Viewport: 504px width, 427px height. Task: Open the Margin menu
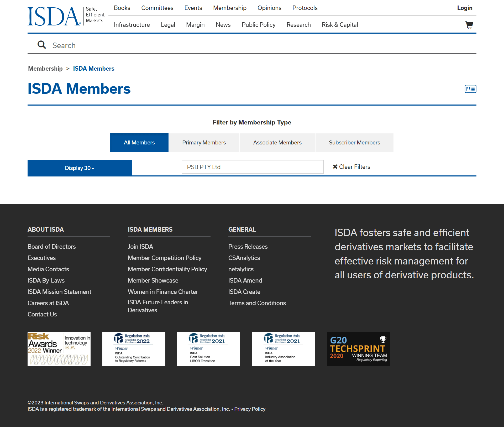[x=195, y=25]
